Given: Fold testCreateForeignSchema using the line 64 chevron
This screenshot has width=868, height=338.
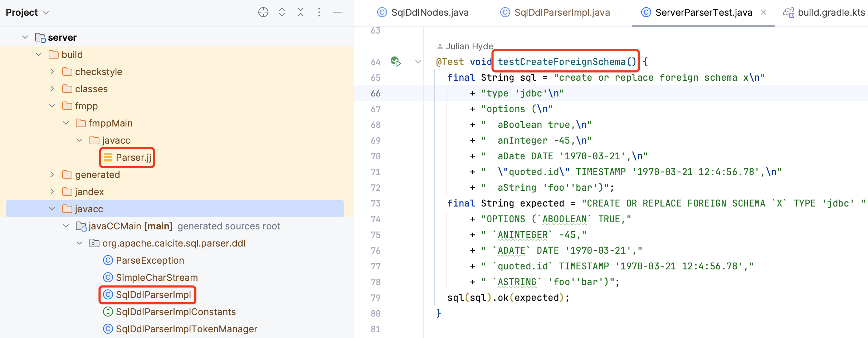Looking at the screenshot, I should click(x=419, y=61).
